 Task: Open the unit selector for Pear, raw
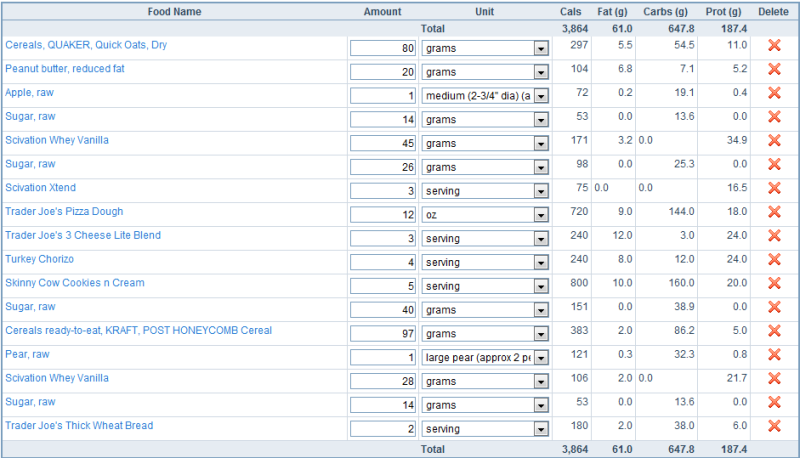click(541, 358)
